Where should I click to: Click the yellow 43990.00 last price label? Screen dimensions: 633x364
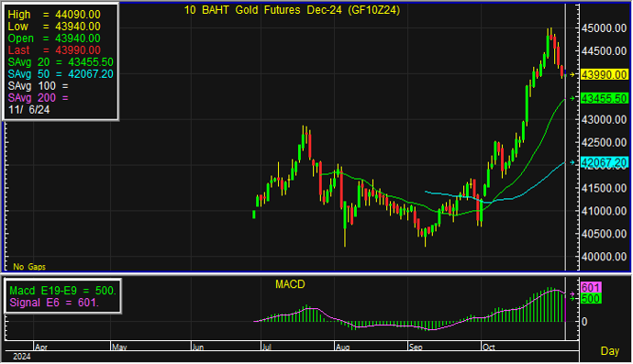tap(604, 74)
